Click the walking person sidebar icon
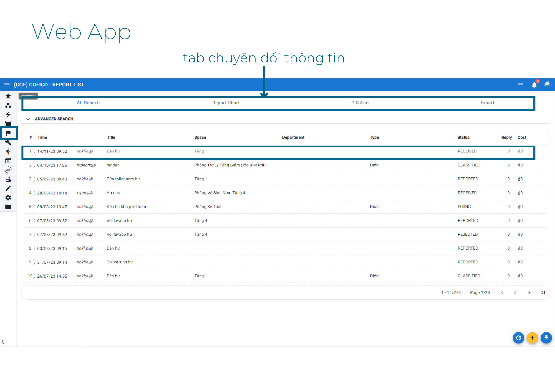555x392 pixels. tap(8, 152)
